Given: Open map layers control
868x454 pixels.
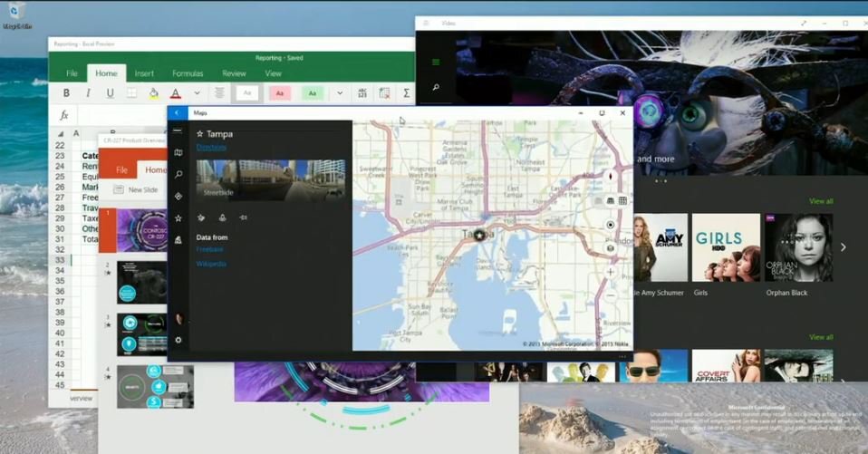Looking at the screenshot, I should click(x=611, y=248).
